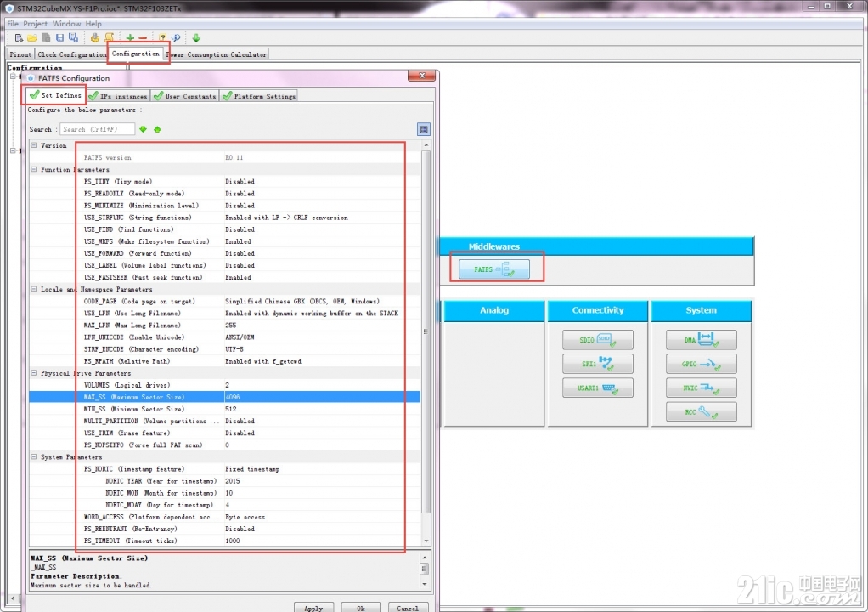Click the green download arrow icon
Viewport: 868px width, 612px height.
point(196,37)
